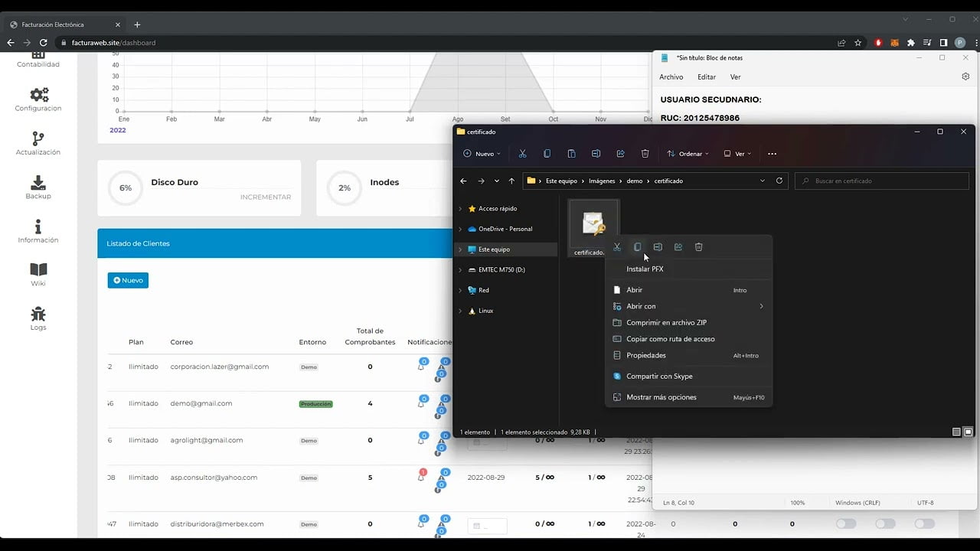Screen dimensions: 980x551
Task: Open the Nuevo dropdown in Explorer toolbar
Action: [482, 154]
